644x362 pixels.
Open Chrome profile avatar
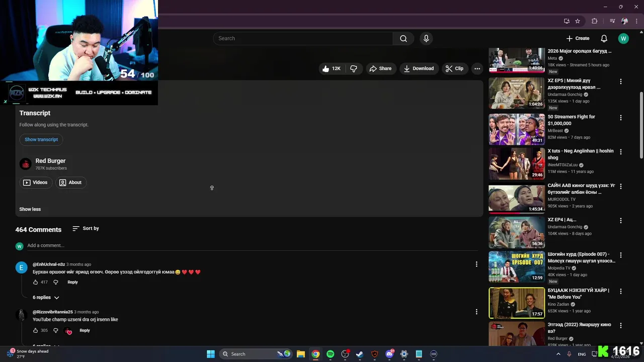click(624, 21)
